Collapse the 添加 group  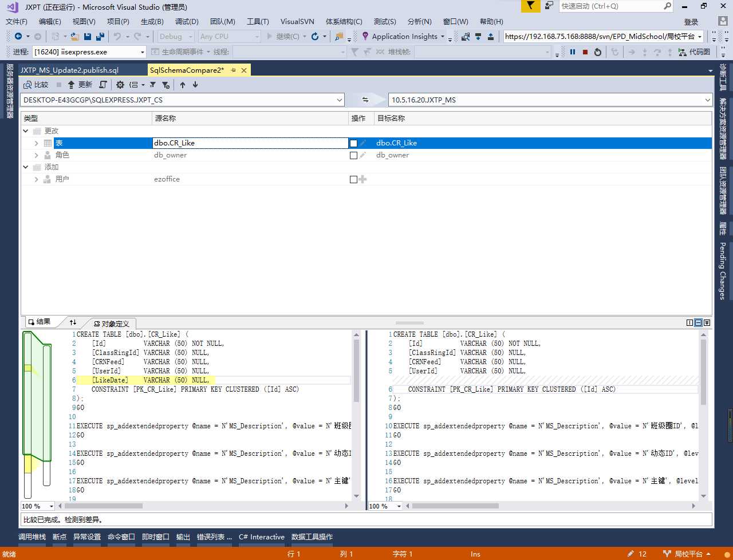click(26, 167)
